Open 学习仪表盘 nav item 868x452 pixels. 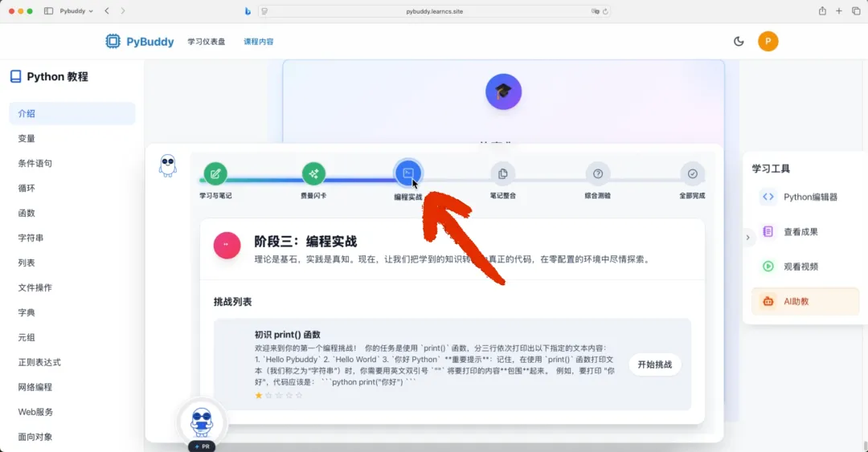pos(207,42)
